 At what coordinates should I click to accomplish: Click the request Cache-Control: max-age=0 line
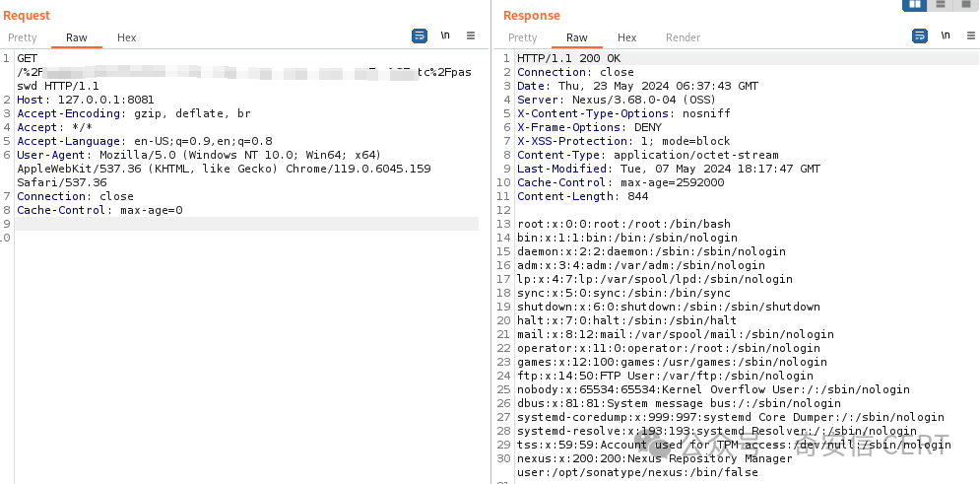point(99,210)
